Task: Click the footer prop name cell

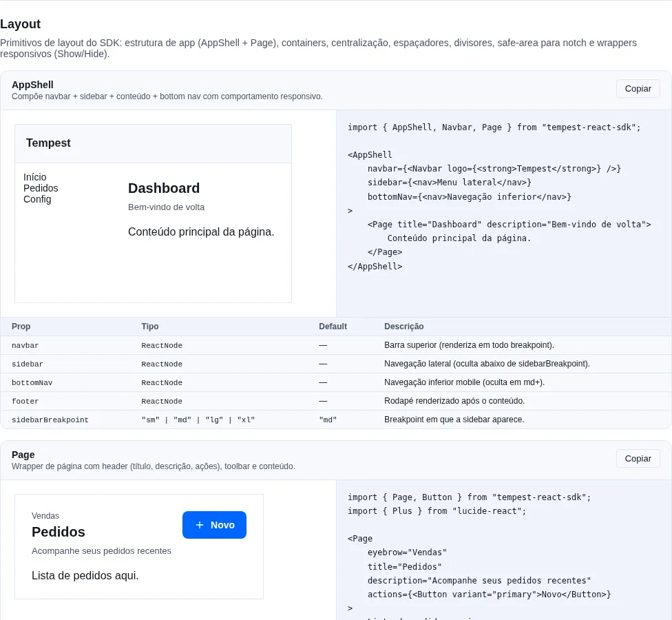Action: [25, 402]
